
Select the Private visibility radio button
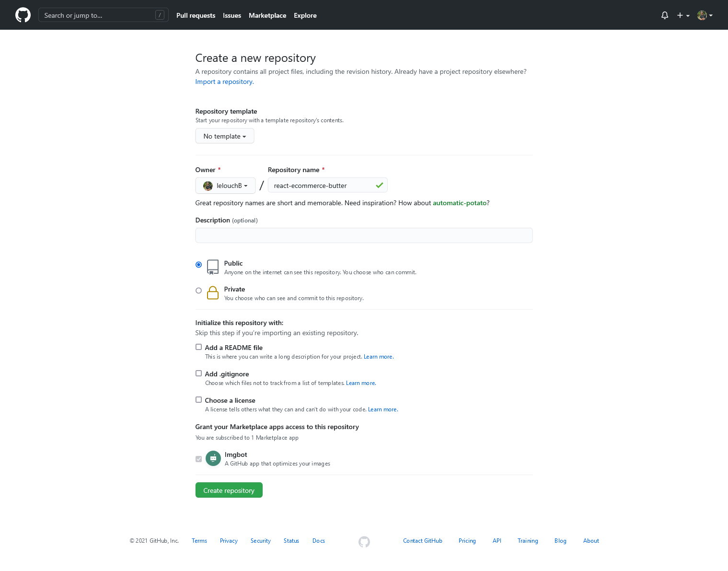[198, 291]
